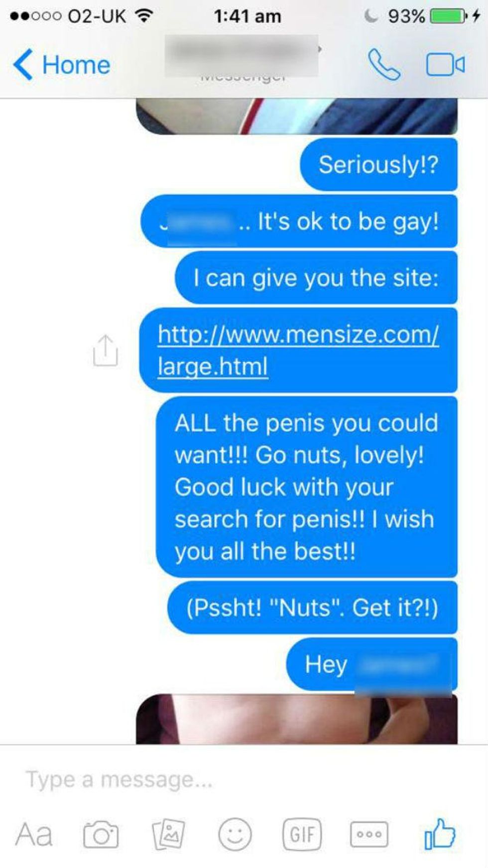
Task: Select the Seriously!? message bubble
Action: click(379, 165)
